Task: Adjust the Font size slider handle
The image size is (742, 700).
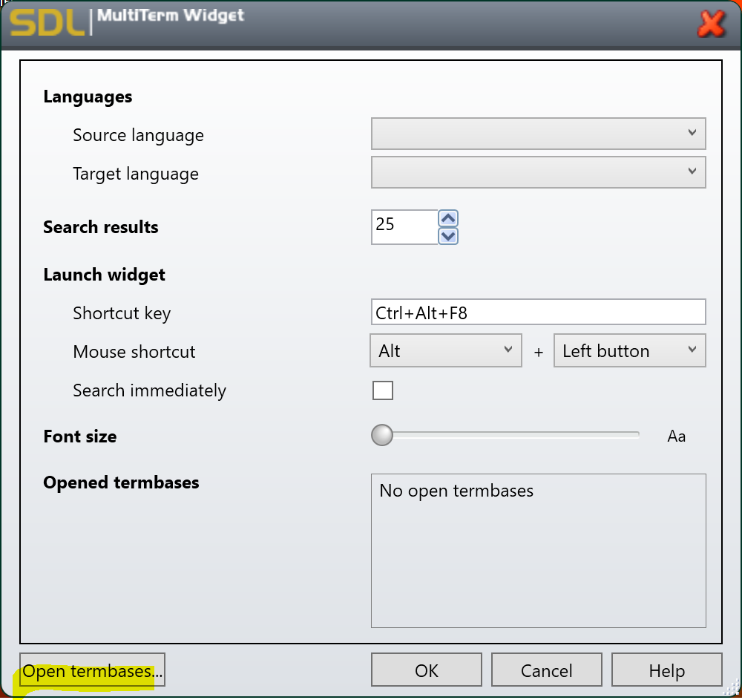Action: coord(381,435)
